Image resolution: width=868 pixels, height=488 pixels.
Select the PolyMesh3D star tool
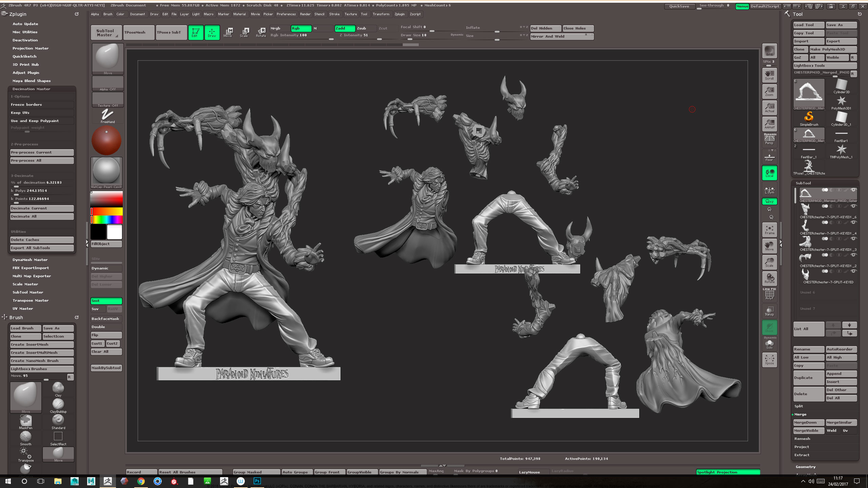click(x=842, y=102)
